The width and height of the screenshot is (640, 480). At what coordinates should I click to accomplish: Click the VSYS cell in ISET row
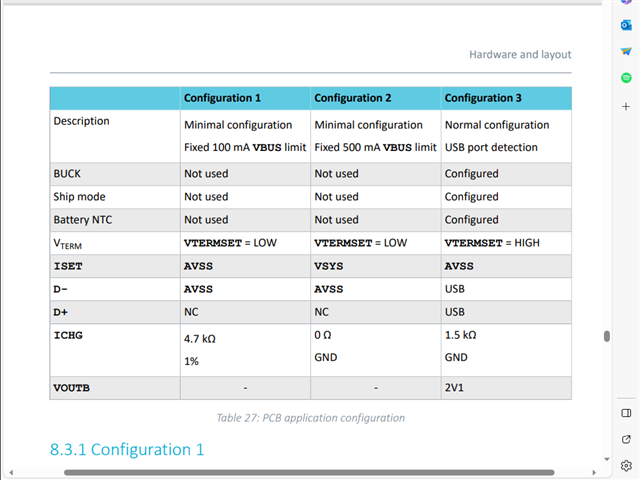pyautogui.click(x=329, y=266)
